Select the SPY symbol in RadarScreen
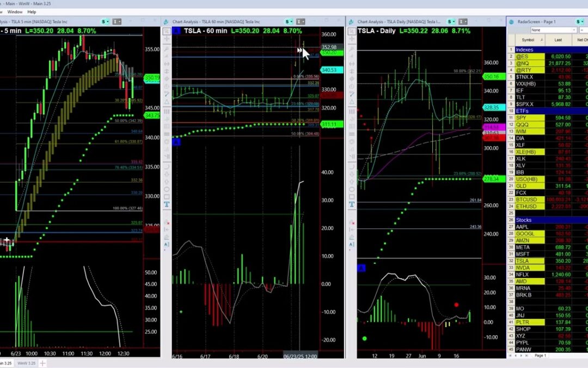Image resolution: width=588 pixels, height=368 pixels. tap(530, 118)
